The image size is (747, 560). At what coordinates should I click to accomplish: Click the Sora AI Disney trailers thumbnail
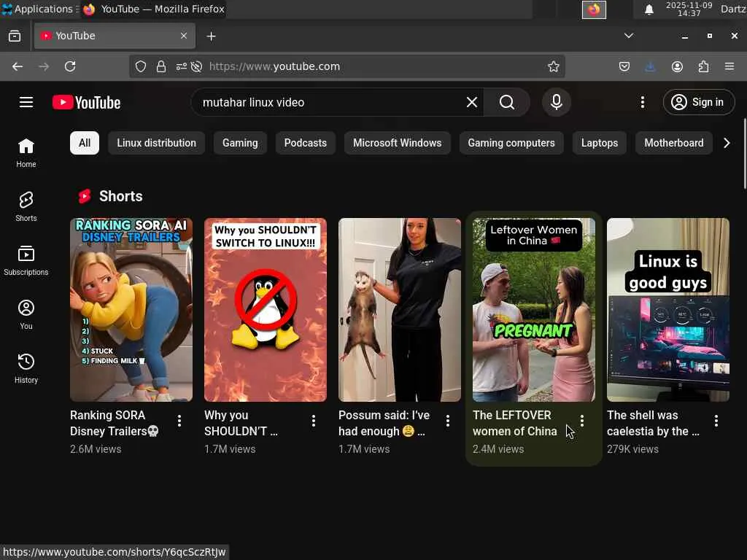pyautogui.click(x=131, y=309)
